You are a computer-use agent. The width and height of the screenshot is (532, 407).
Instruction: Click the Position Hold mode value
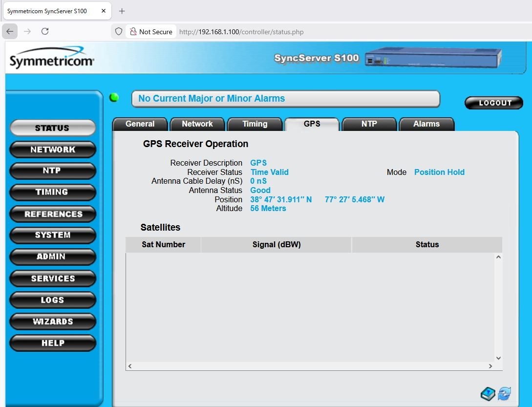439,172
